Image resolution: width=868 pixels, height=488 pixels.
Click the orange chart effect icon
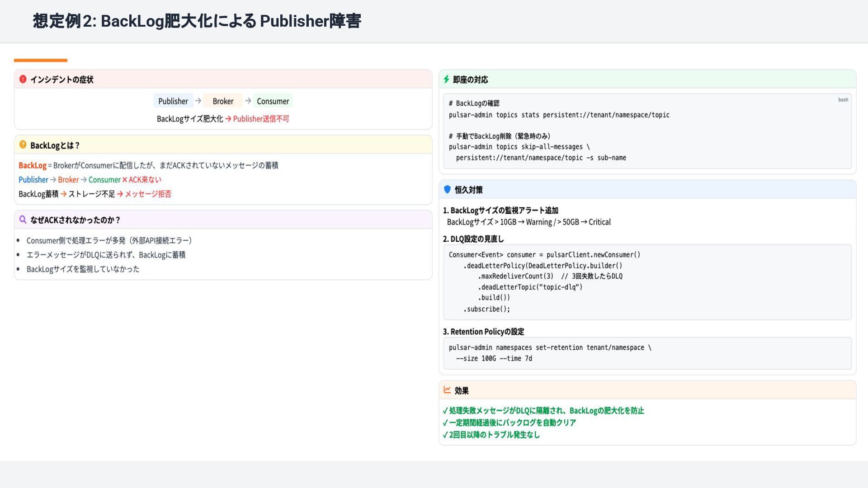click(447, 390)
